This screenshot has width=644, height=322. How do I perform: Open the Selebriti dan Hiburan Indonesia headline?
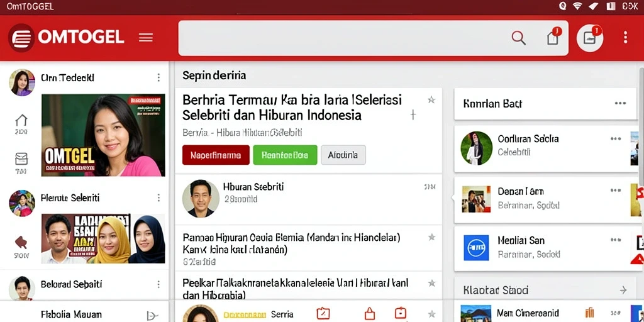(x=292, y=107)
